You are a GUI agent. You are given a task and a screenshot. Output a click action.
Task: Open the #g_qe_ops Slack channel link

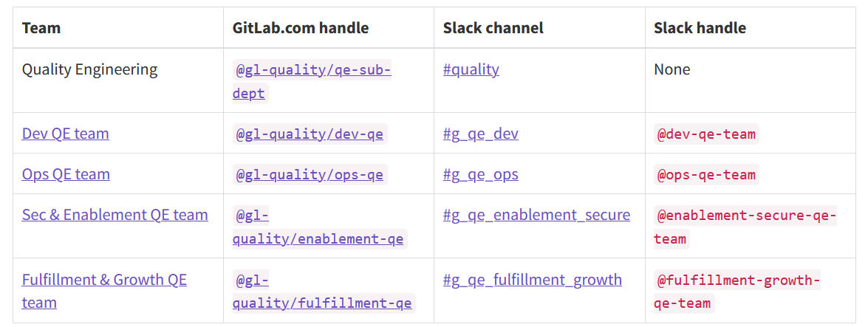[x=480, y=174]
